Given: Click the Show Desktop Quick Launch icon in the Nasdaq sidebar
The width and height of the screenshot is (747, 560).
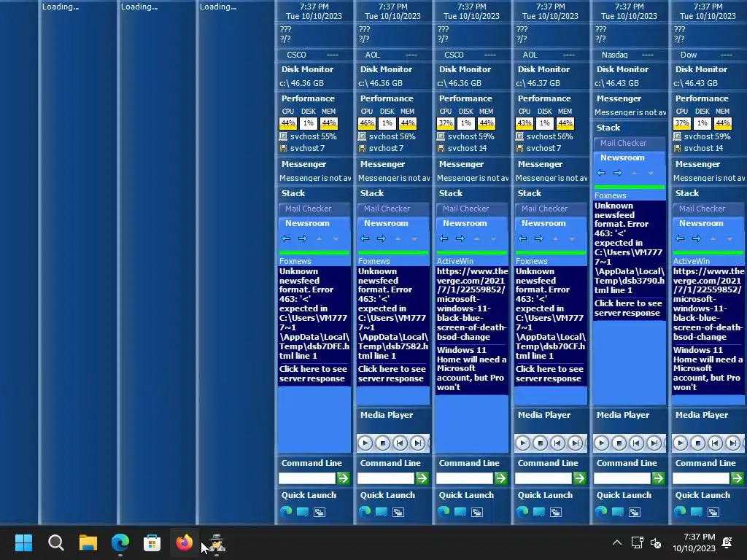Looking at the screenshot, I should (x=618, y=512).
